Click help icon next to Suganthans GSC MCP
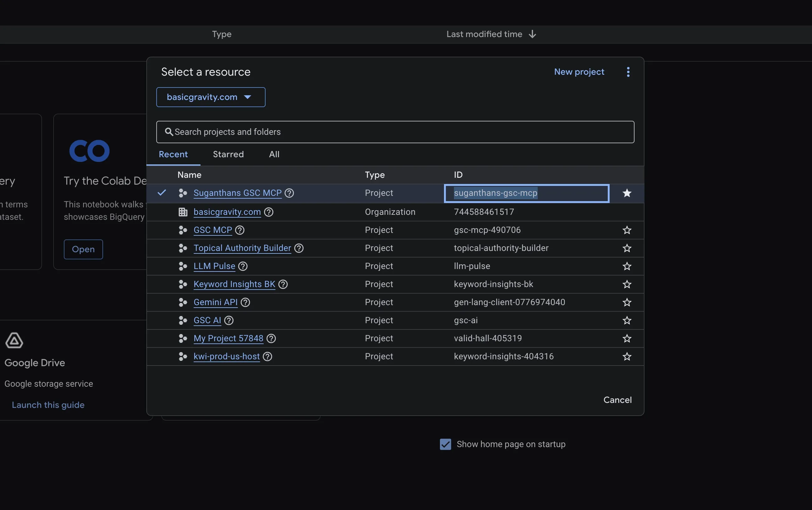The height and width of the screenshot is (510, 812). 289,193
